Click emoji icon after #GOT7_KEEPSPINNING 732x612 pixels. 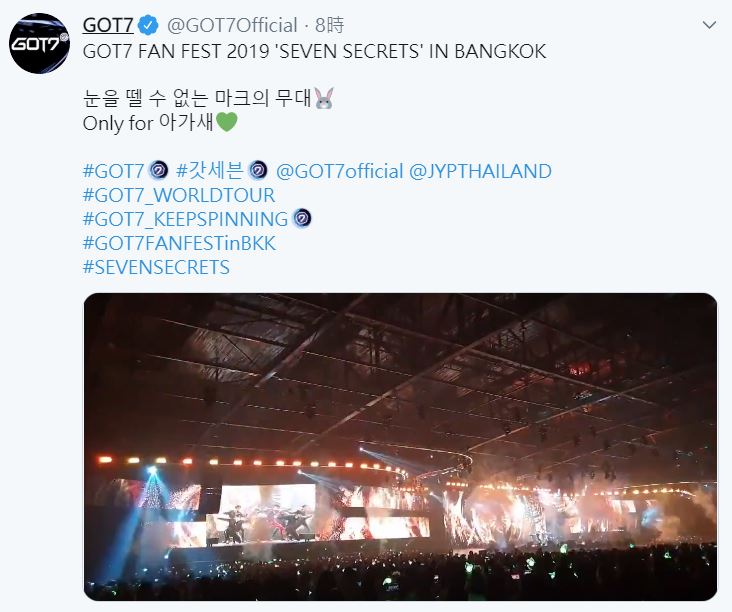[x=302, y=218]
